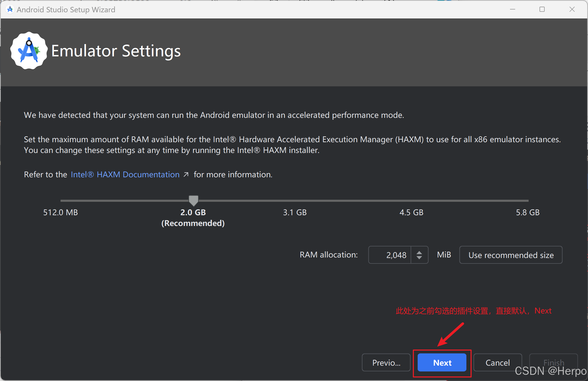The height and width of the screenshot is (381, 588).
Task: Click the small Android Studio title bar icon
Action: (10, 9)
